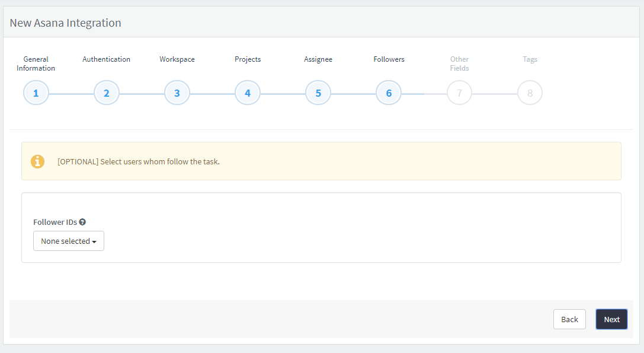Screen dimensions: 644x353
Task: Select step 3 Workspace circle
Action: 177,93
